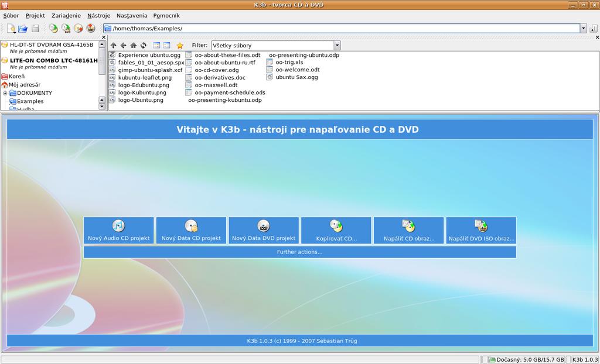Click the drive icon of LITE-ON COMBO
600x364 pixels.
click(x=5, y=60)
